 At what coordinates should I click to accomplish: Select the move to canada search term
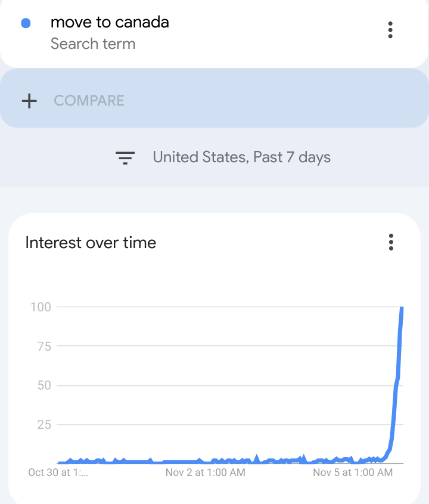(x=110, y=22)
